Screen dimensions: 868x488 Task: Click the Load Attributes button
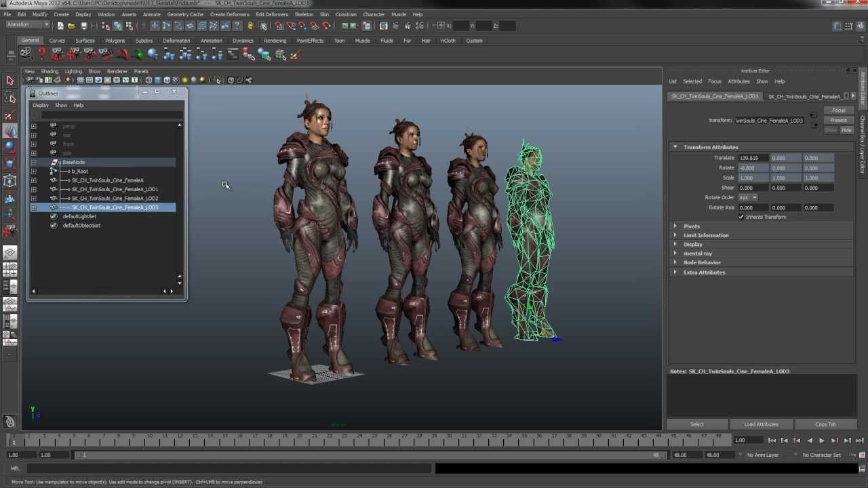[x=761, y=424]
